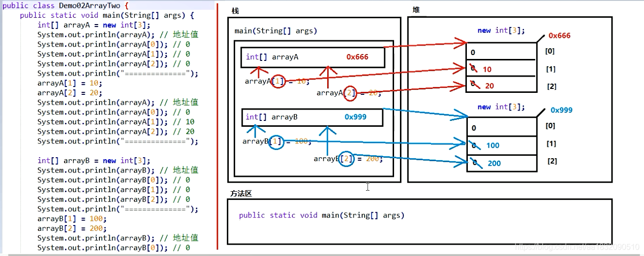Image resolution: width=644 pixels, height=256 pixels.
Task: Click 'arrayB[1] = 100;' in the code listing
Action: (x=72, y=219)
